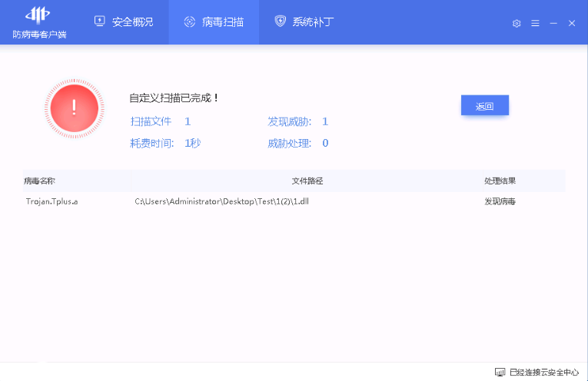The height and width of the screenshot is (381, 588).
Task: Click the antivirus client logo icon
Action: pos(38,15)
